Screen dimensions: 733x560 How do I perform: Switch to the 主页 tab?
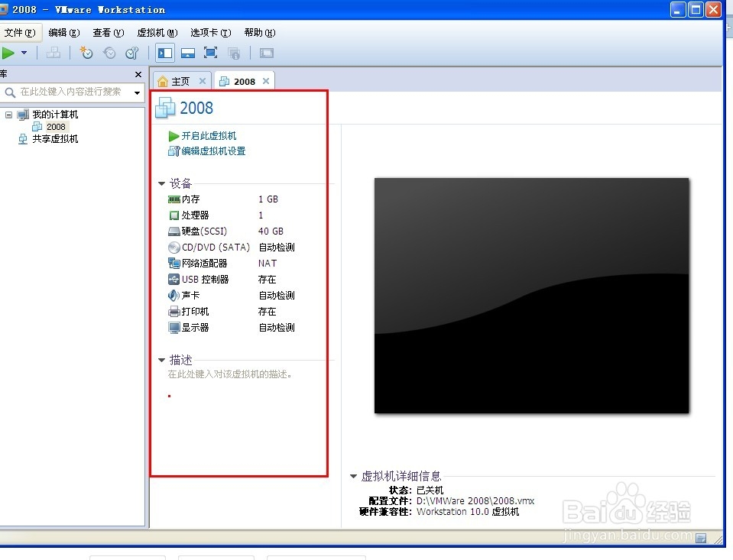coord(180,81)
